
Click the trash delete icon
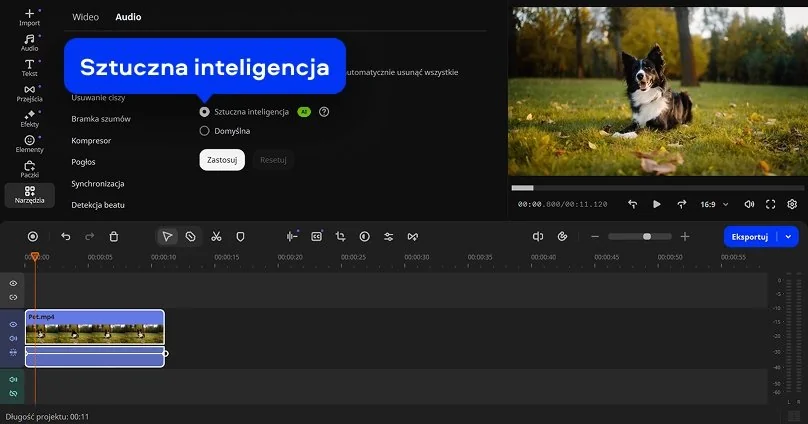click(114, 236)
